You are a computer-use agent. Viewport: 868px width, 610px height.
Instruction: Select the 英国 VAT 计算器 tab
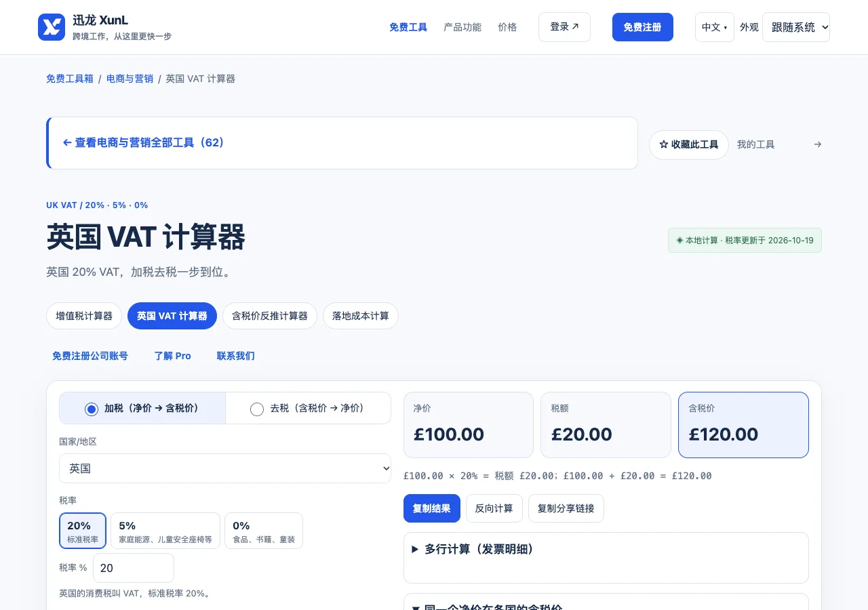click(x=172, y=316)
